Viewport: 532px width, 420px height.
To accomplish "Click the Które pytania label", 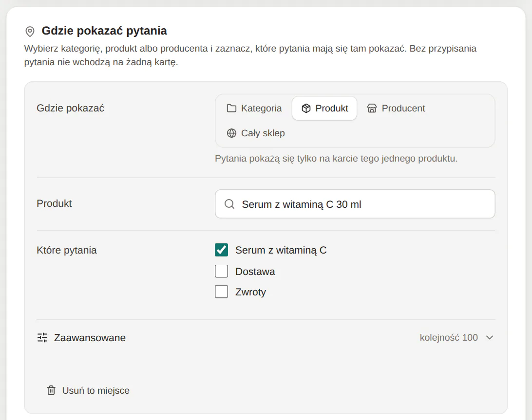I will 66,250.
